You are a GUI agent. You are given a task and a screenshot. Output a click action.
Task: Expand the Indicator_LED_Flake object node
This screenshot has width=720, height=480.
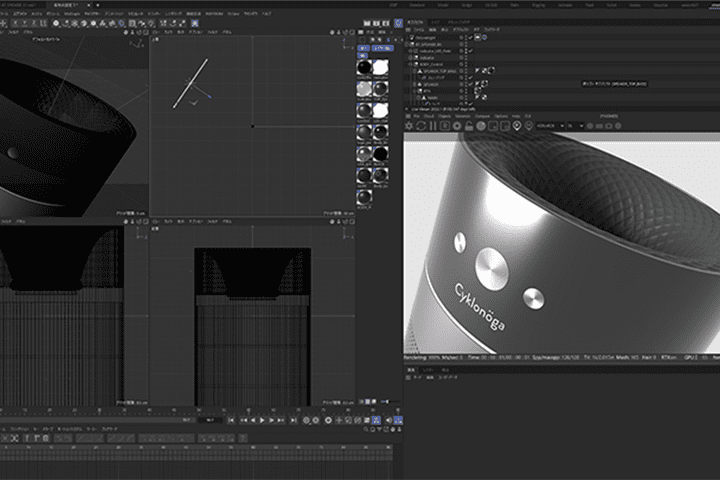pyautogui.click(x=411, y=51)
